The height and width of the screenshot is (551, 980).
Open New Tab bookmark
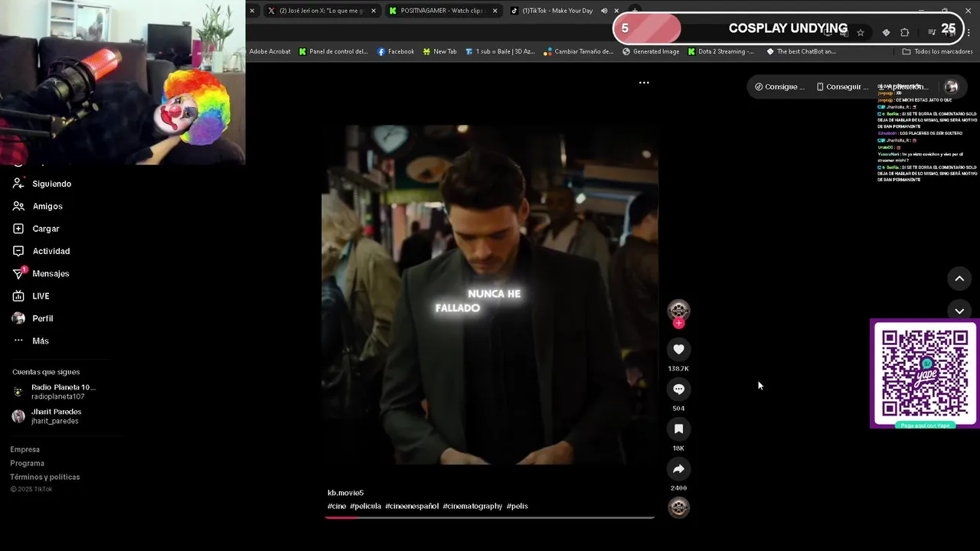[x=439, y=51]
